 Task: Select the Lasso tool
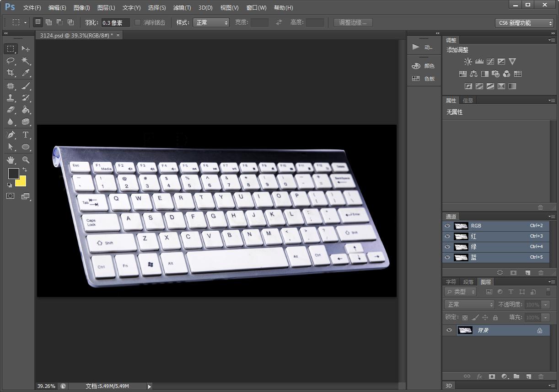(x=11, y=61)
